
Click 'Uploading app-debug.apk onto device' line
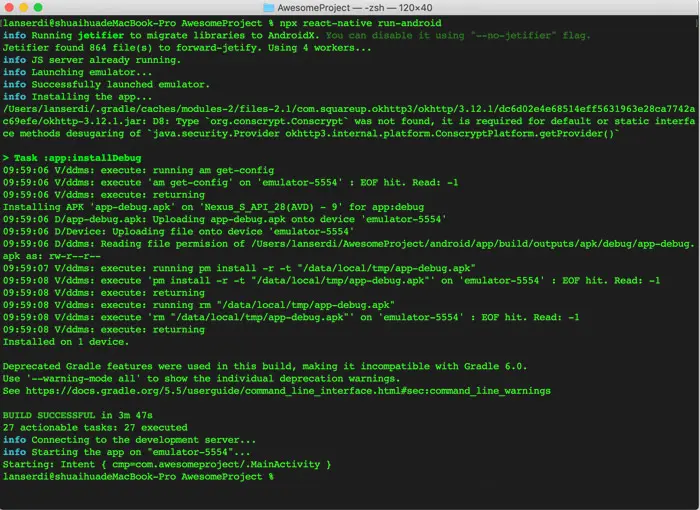pyautogui.click(x=225, y=219)
